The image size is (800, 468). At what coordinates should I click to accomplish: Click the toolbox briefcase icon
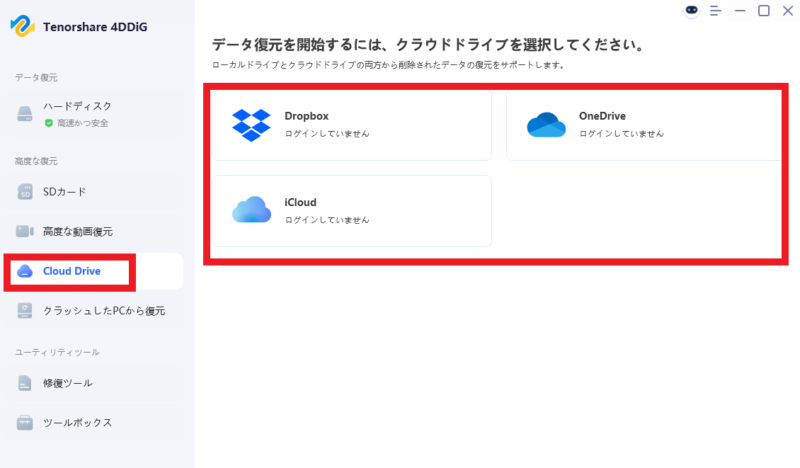[24, 422]
